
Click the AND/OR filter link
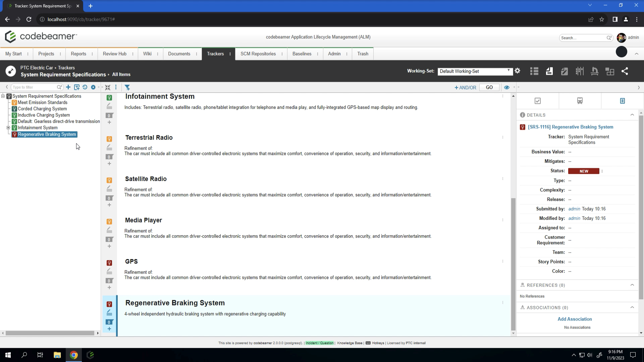coord(465,88)
